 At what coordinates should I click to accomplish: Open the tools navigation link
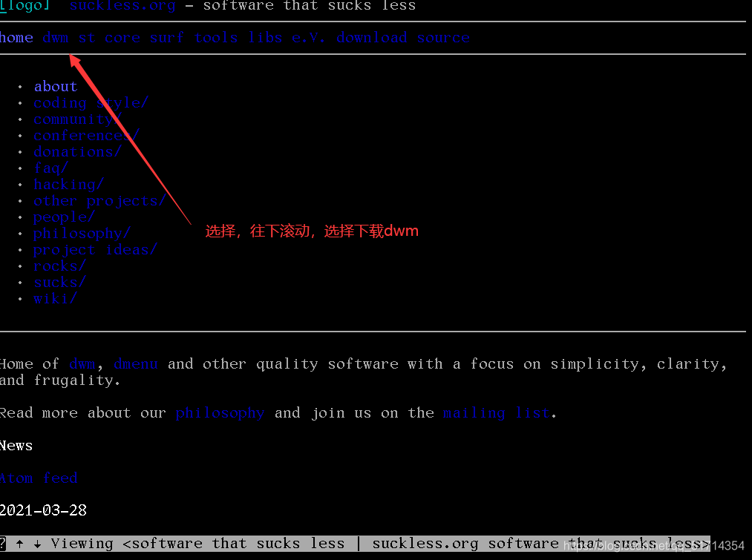216,37
